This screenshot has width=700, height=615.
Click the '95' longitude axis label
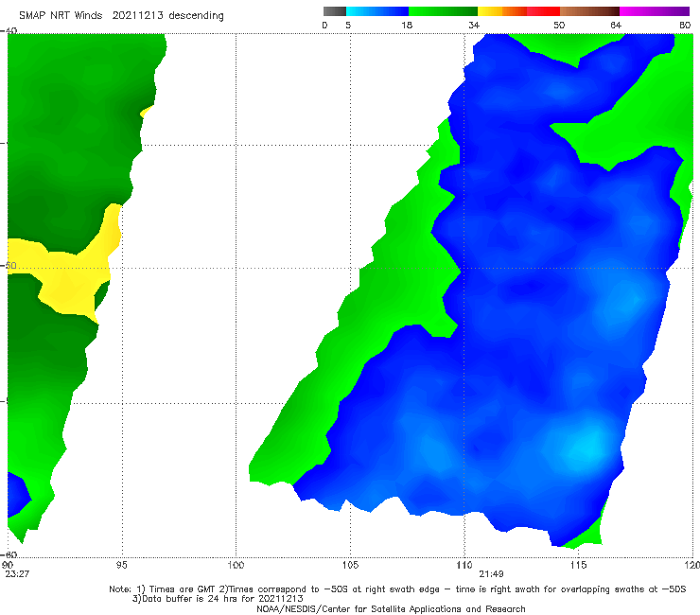coord(121,566)
